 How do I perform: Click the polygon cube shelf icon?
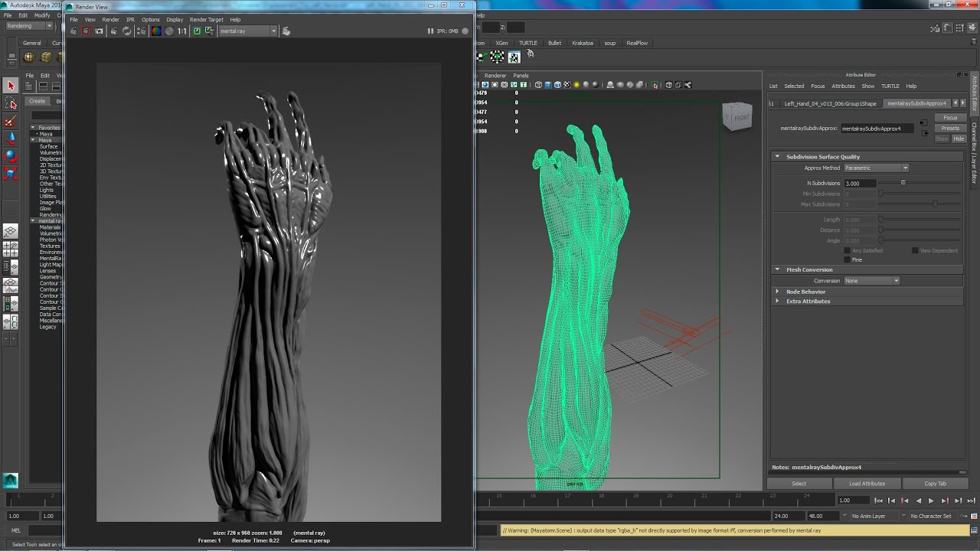(46, 57)
